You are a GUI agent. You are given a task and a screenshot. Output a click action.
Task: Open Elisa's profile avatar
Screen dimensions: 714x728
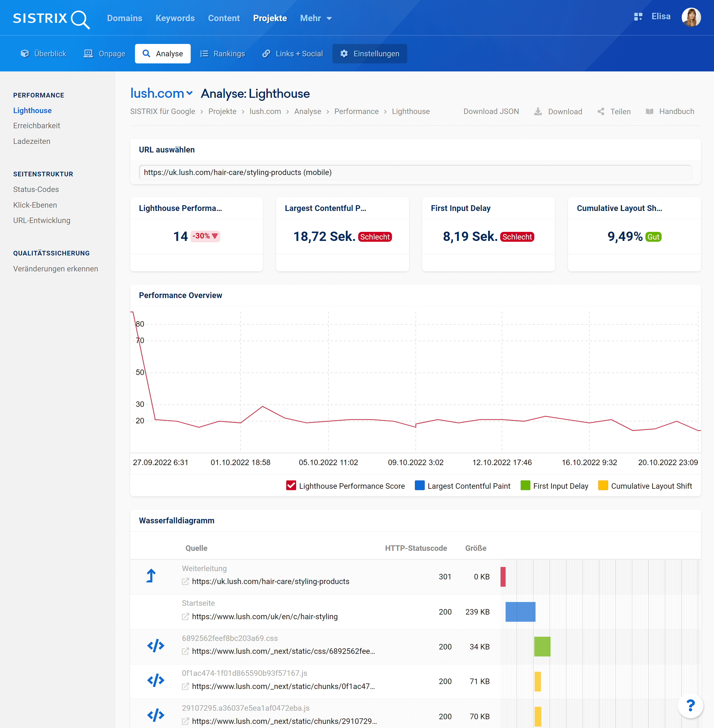691,17
